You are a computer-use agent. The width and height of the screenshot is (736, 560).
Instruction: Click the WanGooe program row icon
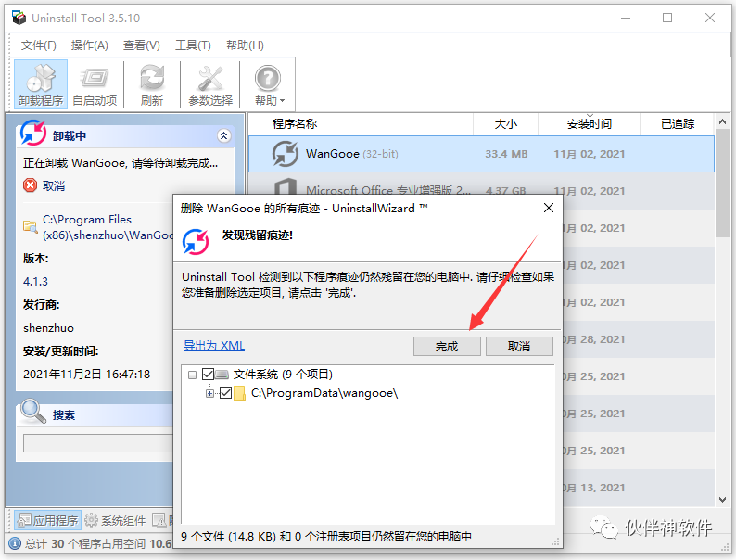(286, 154)
